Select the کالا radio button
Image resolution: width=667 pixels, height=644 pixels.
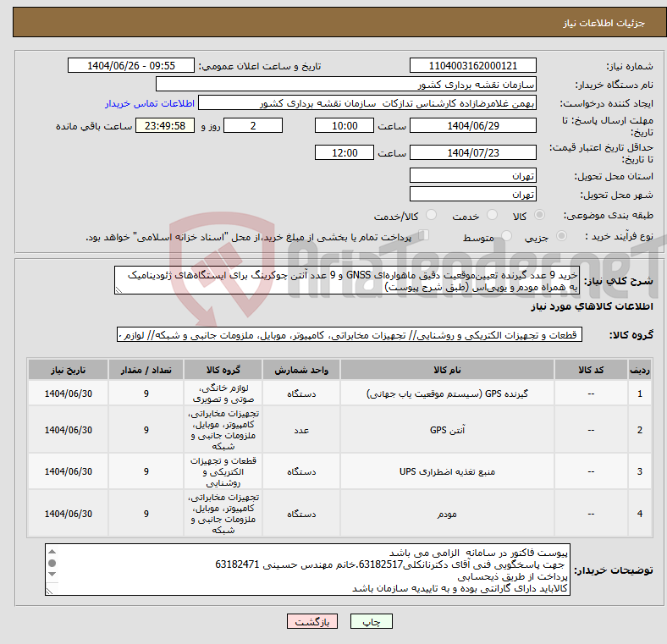click(539, 215)
